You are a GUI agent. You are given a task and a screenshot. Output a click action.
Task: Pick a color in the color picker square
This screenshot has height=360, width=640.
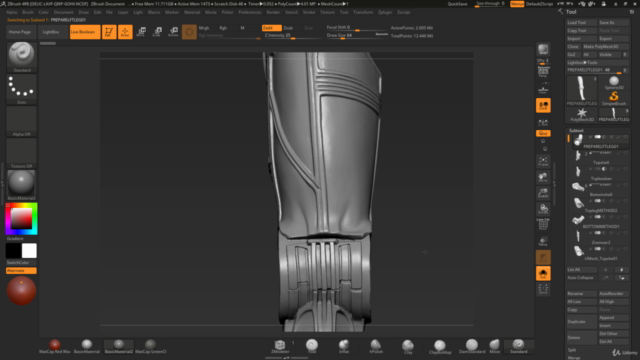[x=22, y=218]
